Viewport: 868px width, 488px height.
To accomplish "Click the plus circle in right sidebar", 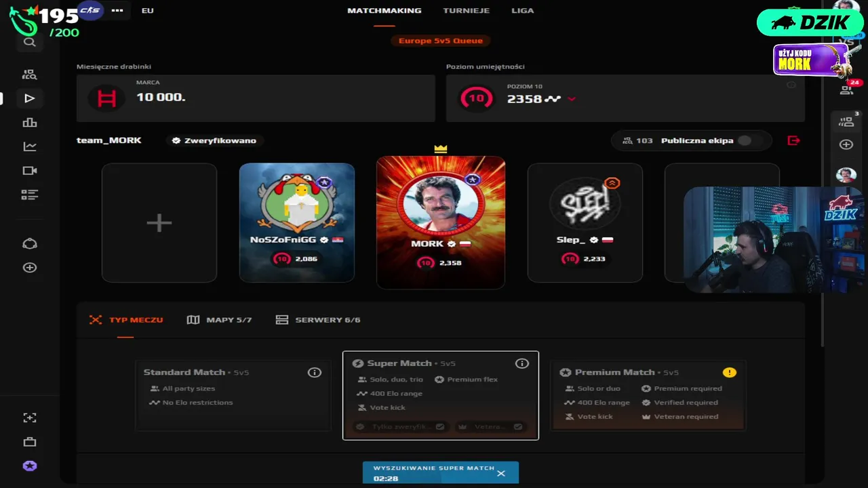I will (846, 144).
